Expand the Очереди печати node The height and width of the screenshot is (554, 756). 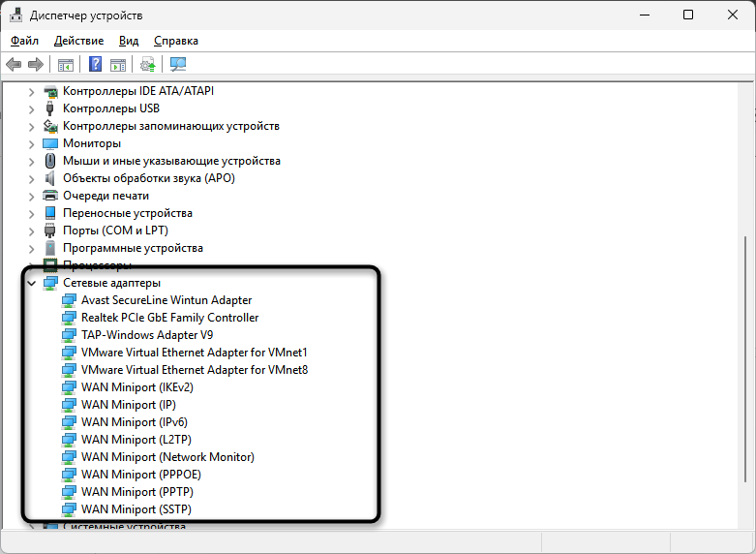(x=31, y=197)
